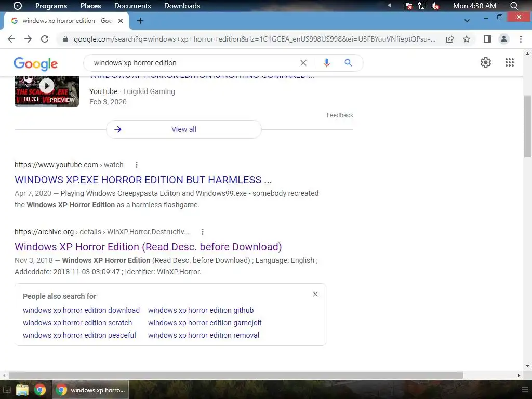Search windows xp horror edition github

pyautogui.click(x=201, y=310)
